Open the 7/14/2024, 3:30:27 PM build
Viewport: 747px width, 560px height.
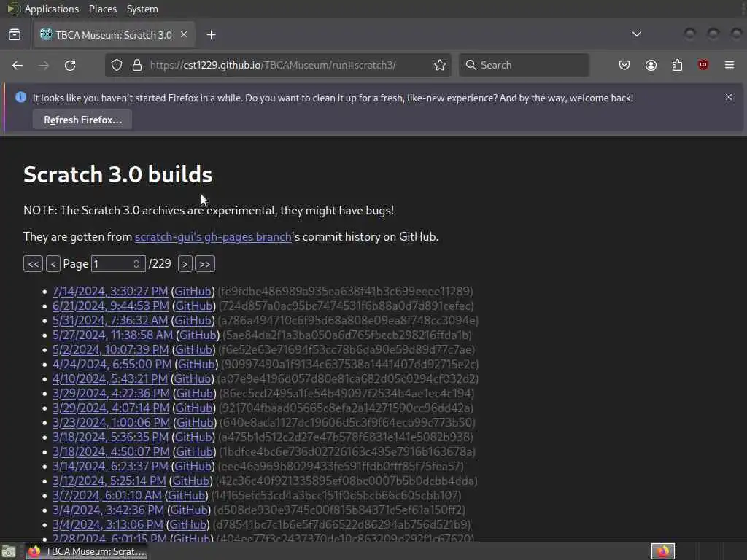[110, 291]
